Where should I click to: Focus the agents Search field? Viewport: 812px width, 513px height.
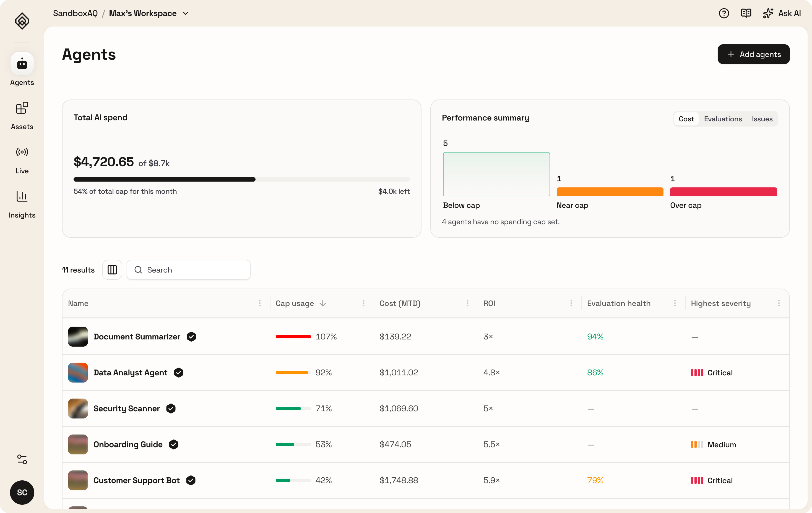189,270
